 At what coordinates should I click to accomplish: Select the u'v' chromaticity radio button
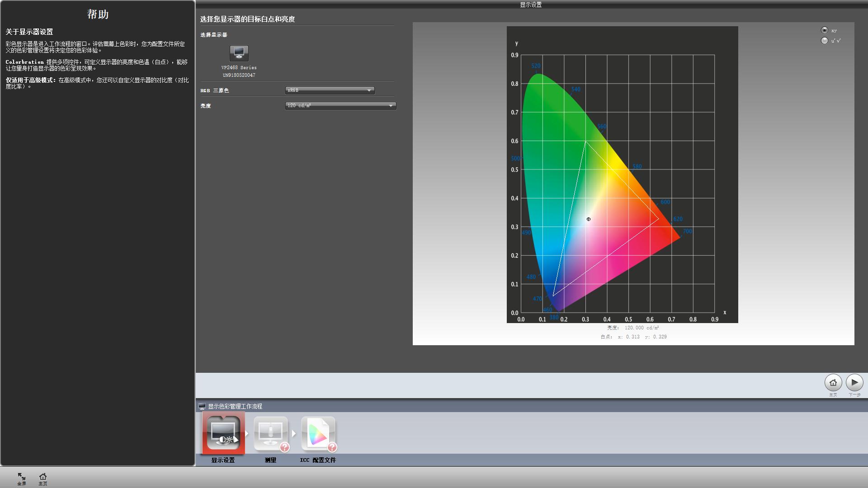click(825, 41)
